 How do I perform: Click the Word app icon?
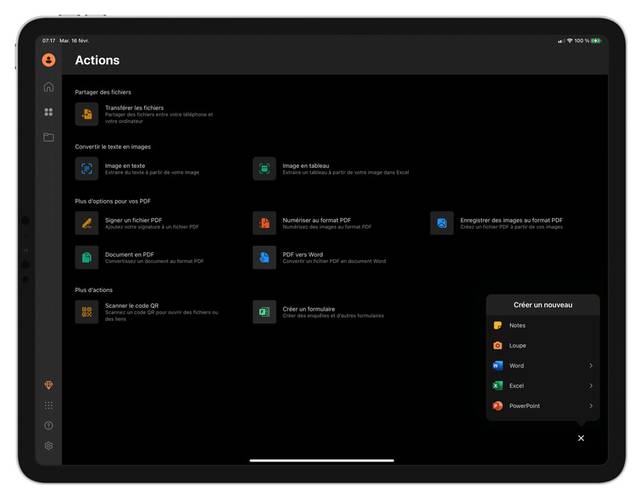(497, 365)
